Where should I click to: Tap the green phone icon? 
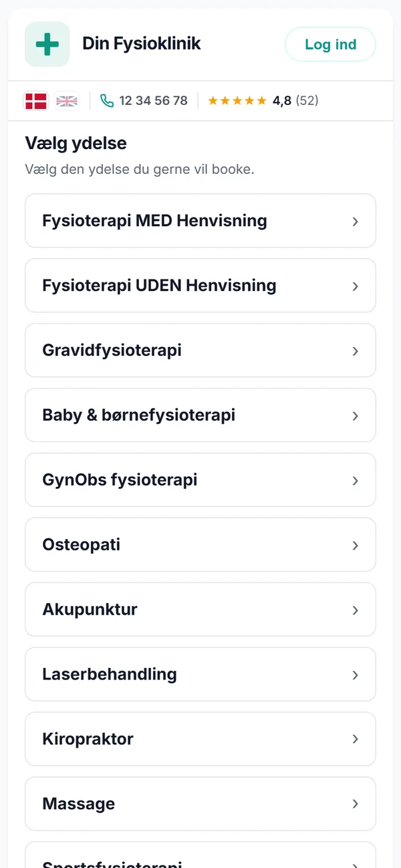click(107, 101)
